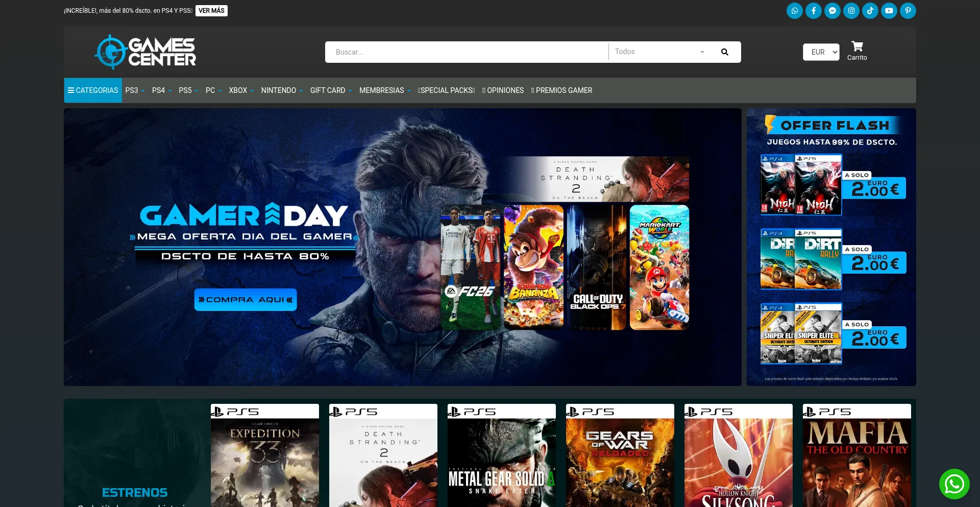980x507 pixels.
Task: Expand the PS4 menu
Action: tap(162, 90)
